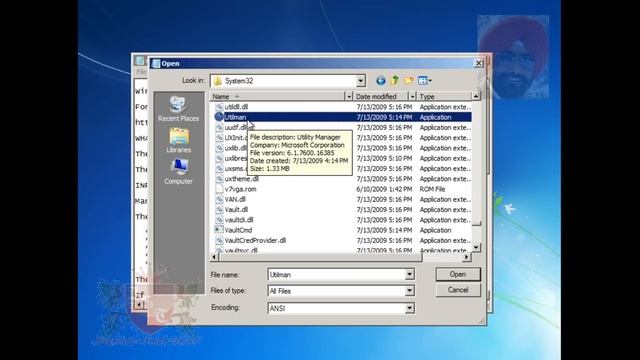Click the vaultcli.dll file icon

tap(219, 220)
